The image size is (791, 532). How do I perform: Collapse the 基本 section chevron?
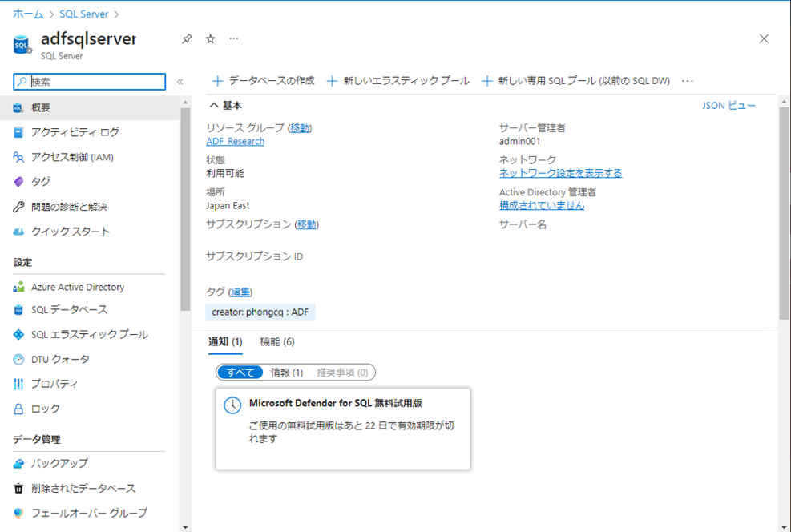214,105
